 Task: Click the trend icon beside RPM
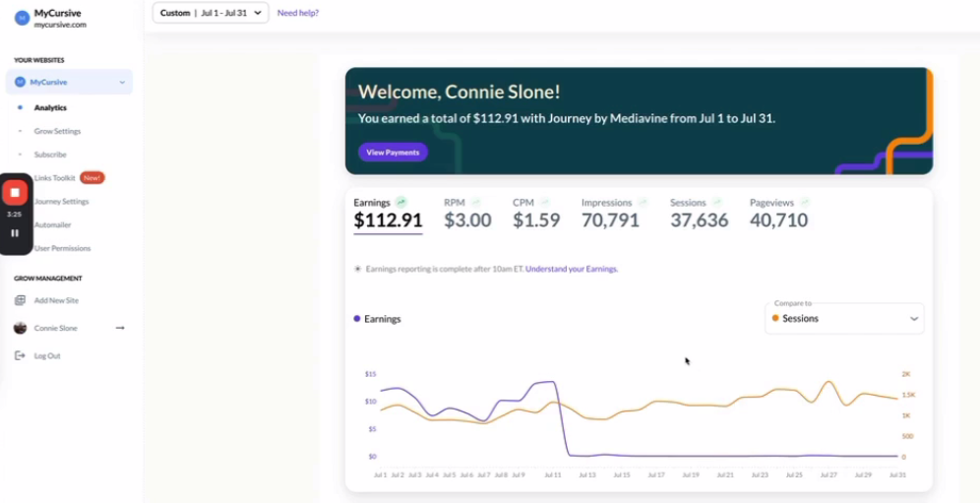tap(476, 202)
